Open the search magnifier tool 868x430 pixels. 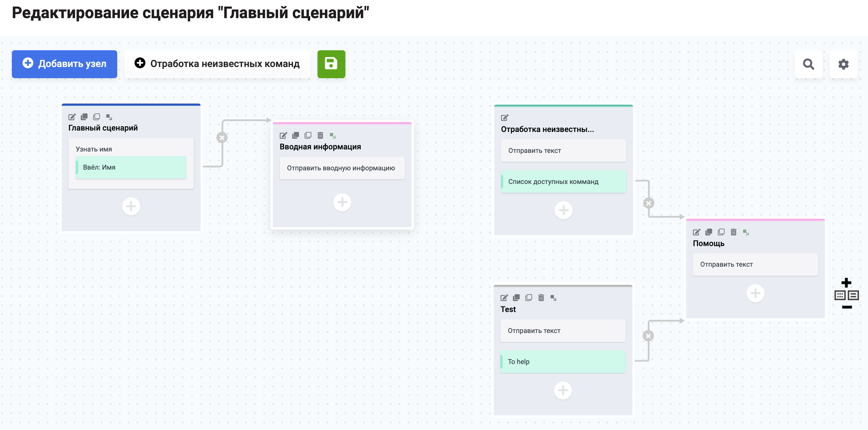808,64
